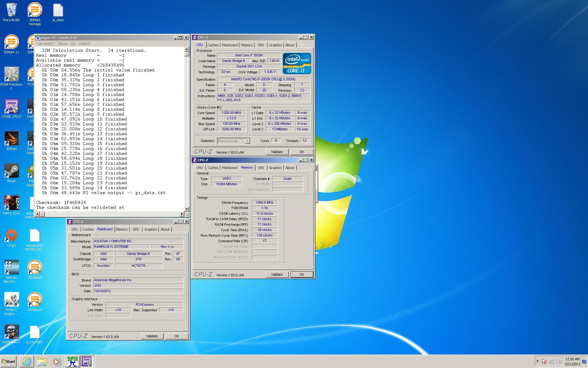Open the 3DMark 11 desktop shortcut

11,45
